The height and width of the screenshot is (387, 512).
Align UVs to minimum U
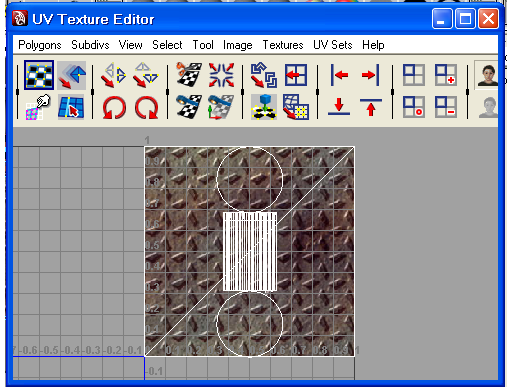point(339,75)
